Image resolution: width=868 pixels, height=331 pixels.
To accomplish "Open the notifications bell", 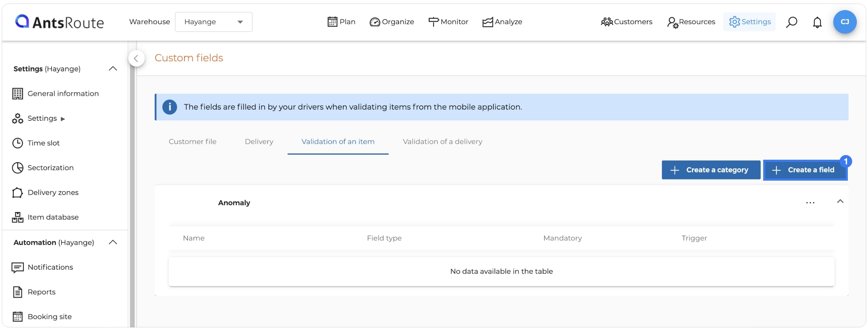I will click(x=817, y=22).
